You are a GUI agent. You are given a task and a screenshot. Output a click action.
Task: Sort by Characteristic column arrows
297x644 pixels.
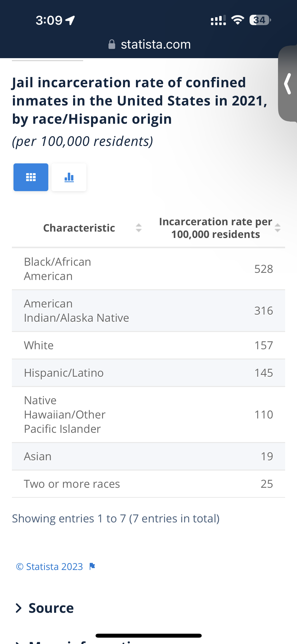click(139, 228)
